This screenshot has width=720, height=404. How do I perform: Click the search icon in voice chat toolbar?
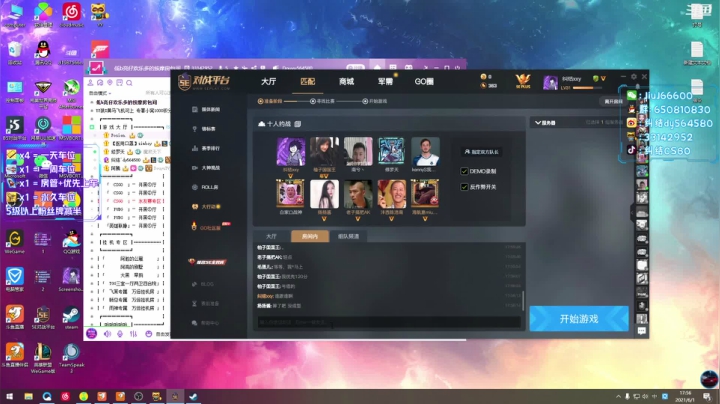(x=129, y=83)
